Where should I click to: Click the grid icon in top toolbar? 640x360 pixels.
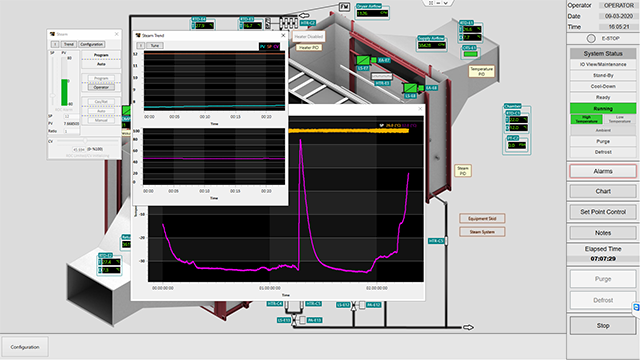[x=431, y=2]
